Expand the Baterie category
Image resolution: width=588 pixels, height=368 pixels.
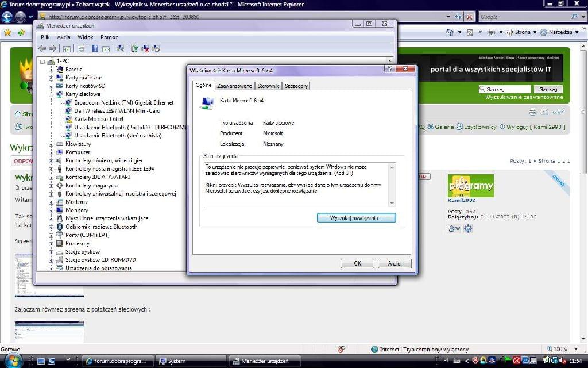point(51,70)
